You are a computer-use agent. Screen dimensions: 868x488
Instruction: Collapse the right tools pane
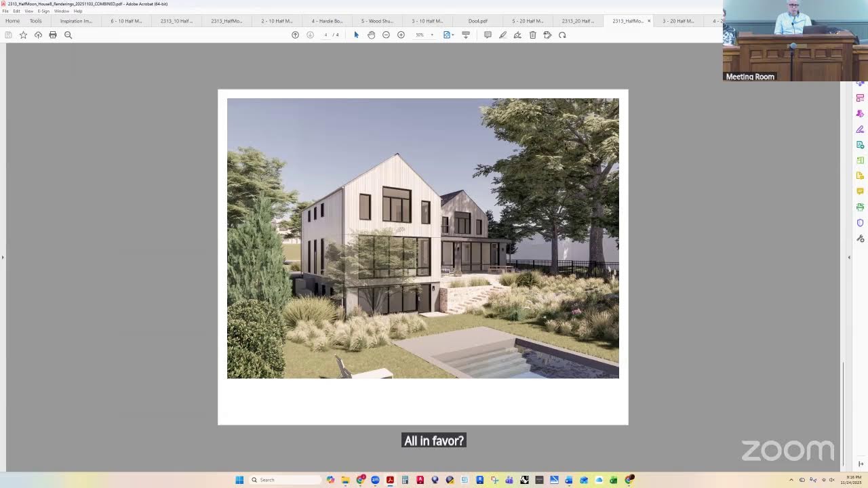(x=848, y=257)
